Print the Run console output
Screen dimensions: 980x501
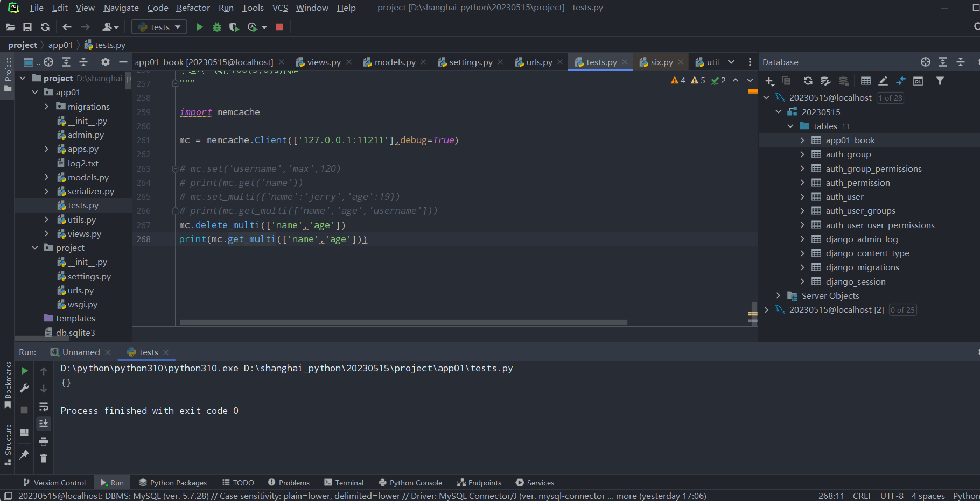pos(44,442)
